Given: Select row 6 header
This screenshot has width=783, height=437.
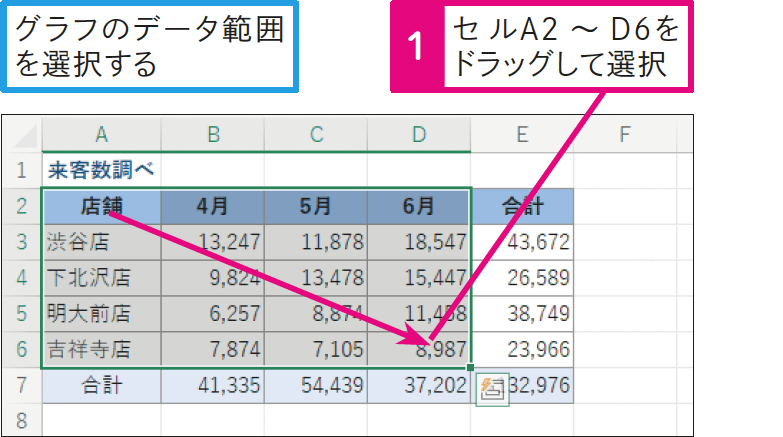Looking at the screenshot, I should [x=22, y=350].
